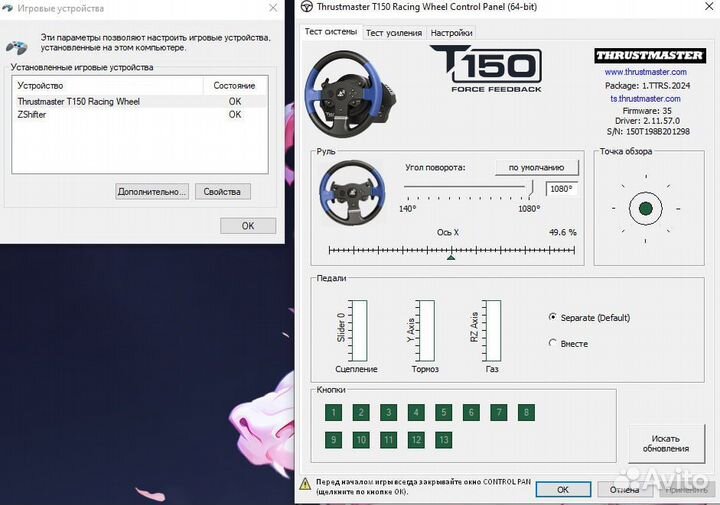This screenshot has width=720, height=505.
Task: Click Искать обновления button
Action: coord(666,443)
